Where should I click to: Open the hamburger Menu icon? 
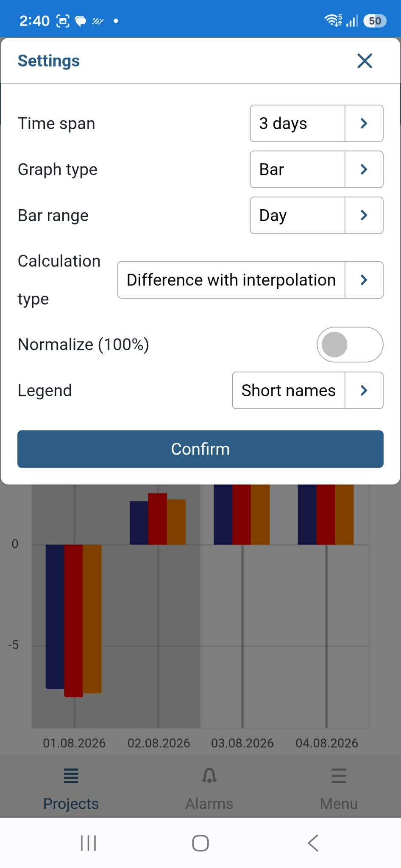click(x=339, y=776)
